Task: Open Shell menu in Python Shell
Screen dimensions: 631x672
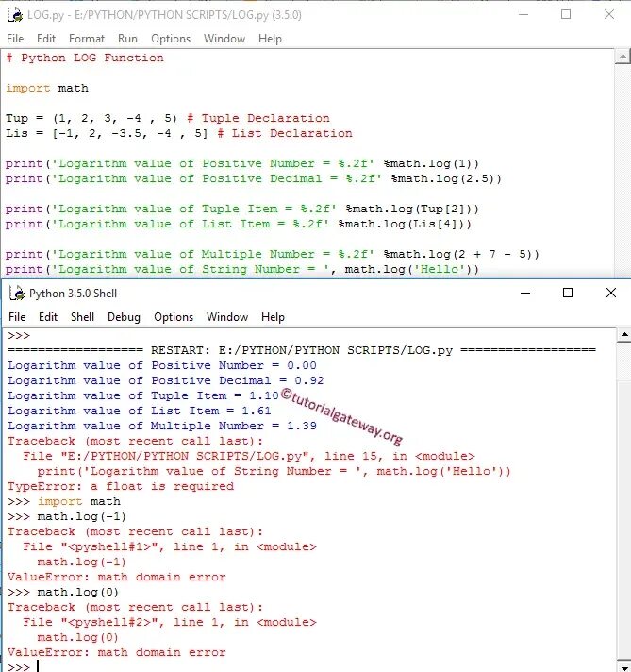Action: click(82, 317)
